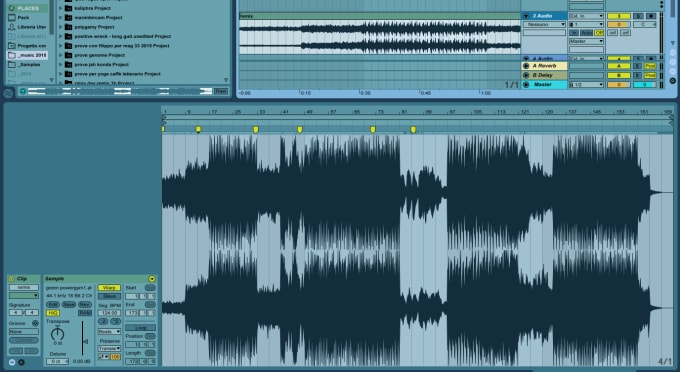Set monitor to In on 3 Audio
Image resolution: width=680 pixels, height=372 pixels.
pos(574,33)
